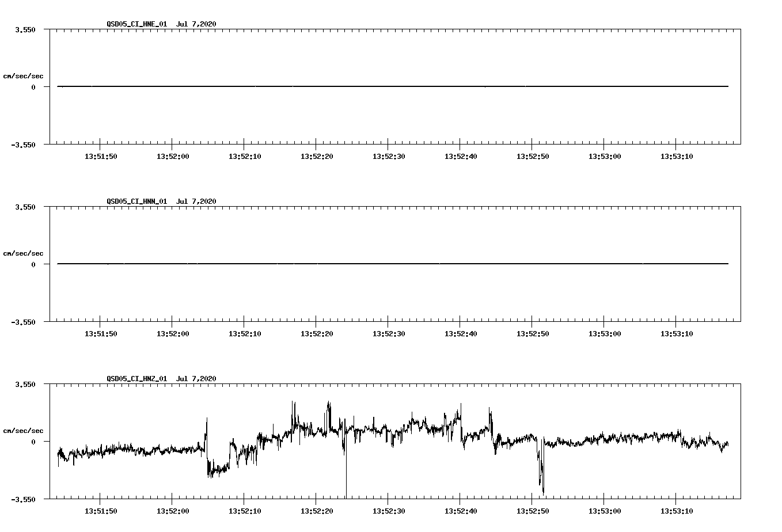Select 13:52:10 timestamp beneath HNZ plot

[x=245, y=511]
